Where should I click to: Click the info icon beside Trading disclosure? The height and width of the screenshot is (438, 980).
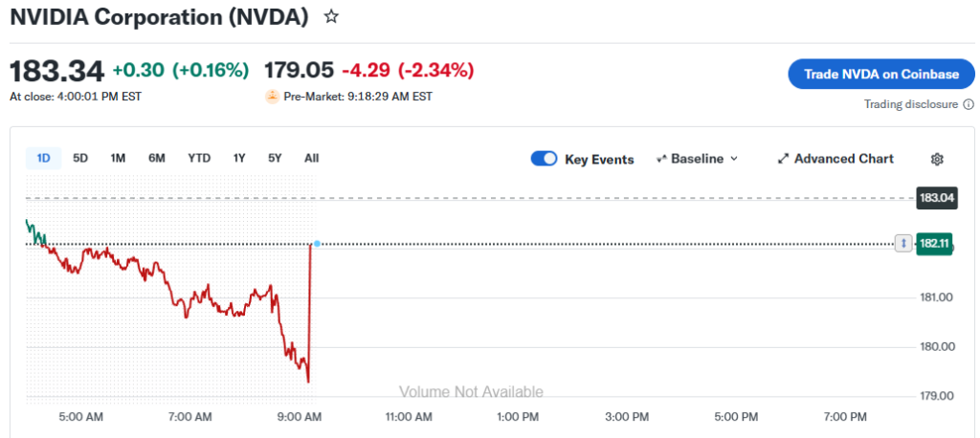click(969, 104)
